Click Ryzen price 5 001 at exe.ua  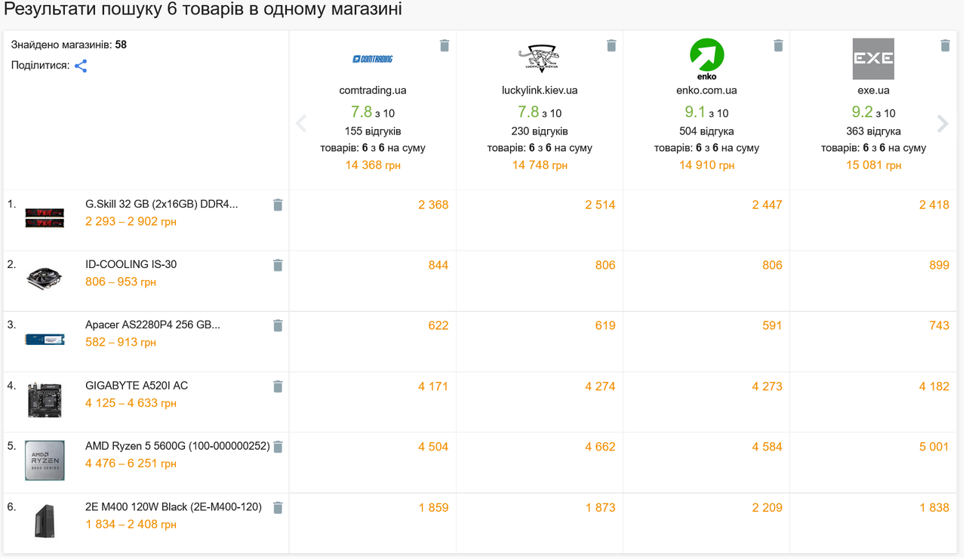(x=934, y=447)
